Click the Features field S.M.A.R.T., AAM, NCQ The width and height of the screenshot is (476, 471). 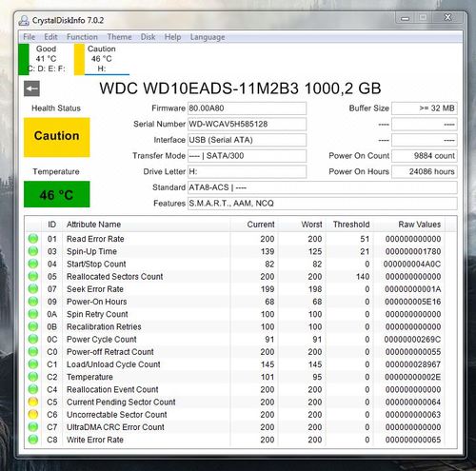click(x=323, y=204)
